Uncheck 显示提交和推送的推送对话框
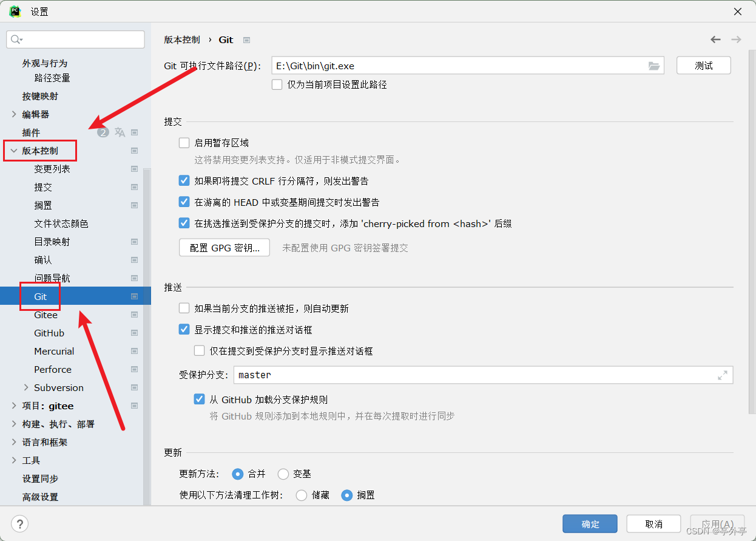Image resolution: width=756 pixels, height=541 pixels. (184, 329)
